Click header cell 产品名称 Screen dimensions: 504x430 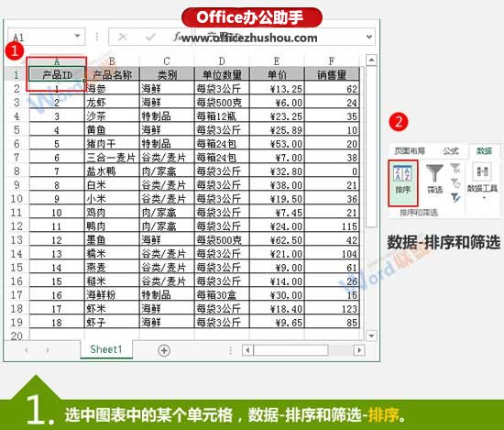pyautogui.click(x=112, y=74)
